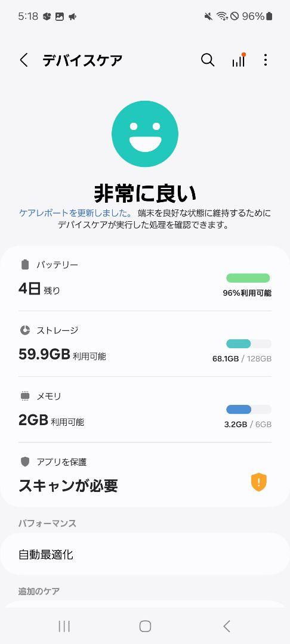The image size is (290, 644).
Task: Tap the green battery level bar
Action: [x=248, y=278]
